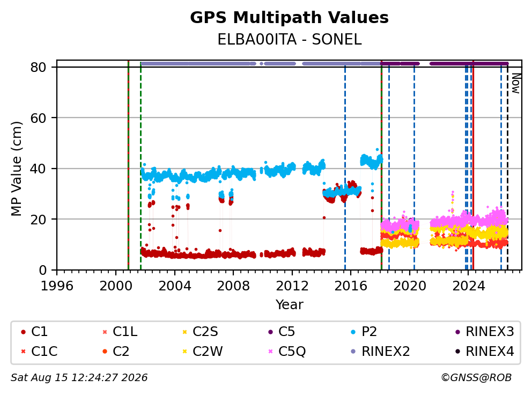The width and height of the screenshot is (532, 394).
Task: Click the MP Value (cm) axis label
Action: point(16,169)
